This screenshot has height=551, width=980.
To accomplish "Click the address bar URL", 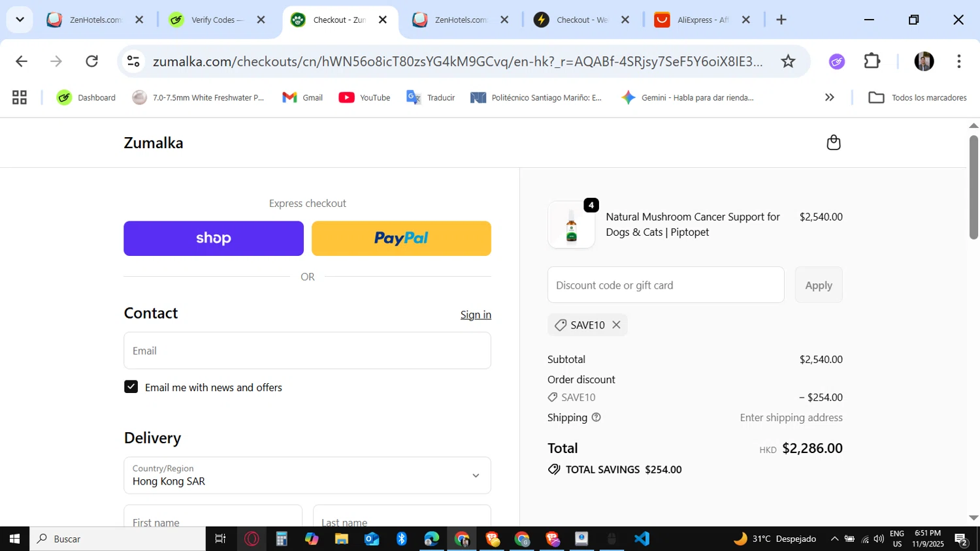I will [x=457, y=61].
